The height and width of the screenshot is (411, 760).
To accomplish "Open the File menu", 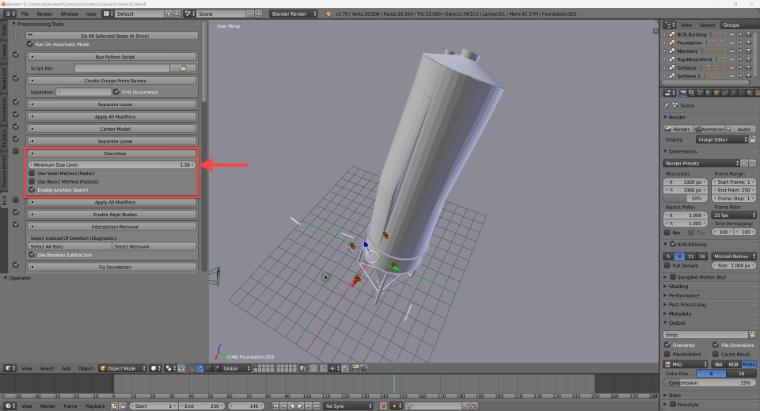I will click(25, 14).
